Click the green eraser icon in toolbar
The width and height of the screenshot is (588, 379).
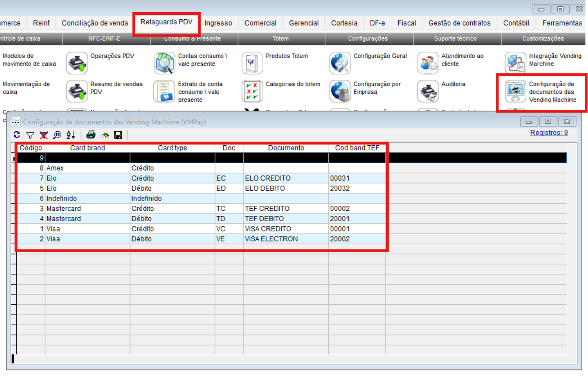(104, 135)
